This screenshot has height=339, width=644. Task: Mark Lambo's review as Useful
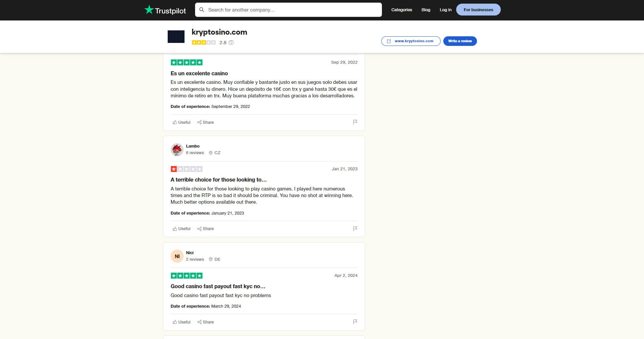click(181, 228)
